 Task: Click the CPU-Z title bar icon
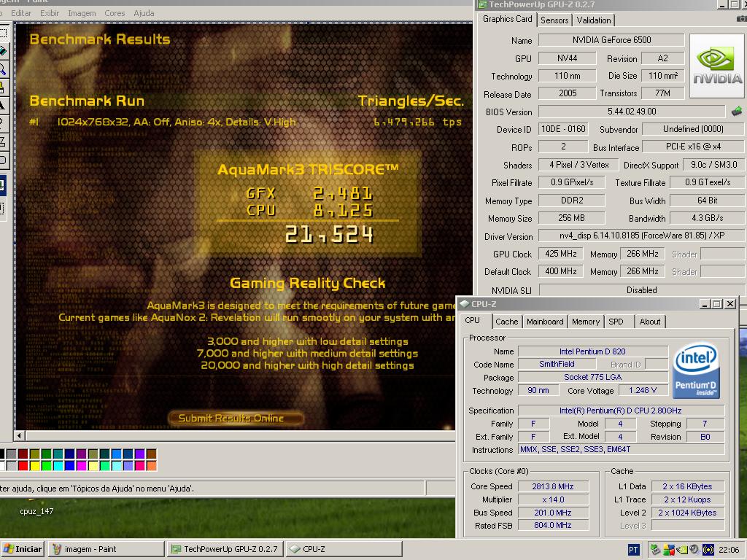(465, 304)
